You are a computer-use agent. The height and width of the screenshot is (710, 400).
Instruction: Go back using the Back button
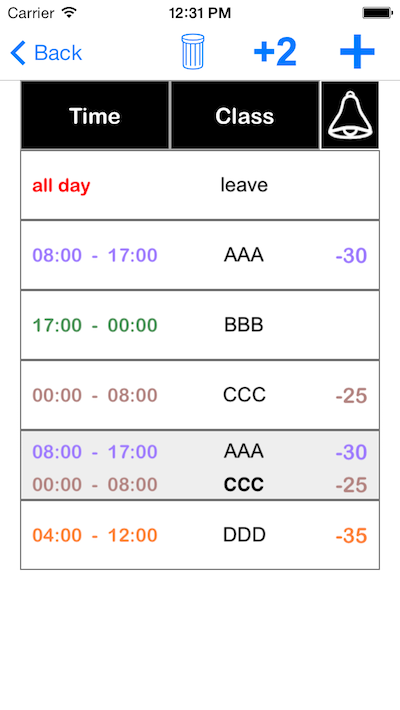[46, 53]
